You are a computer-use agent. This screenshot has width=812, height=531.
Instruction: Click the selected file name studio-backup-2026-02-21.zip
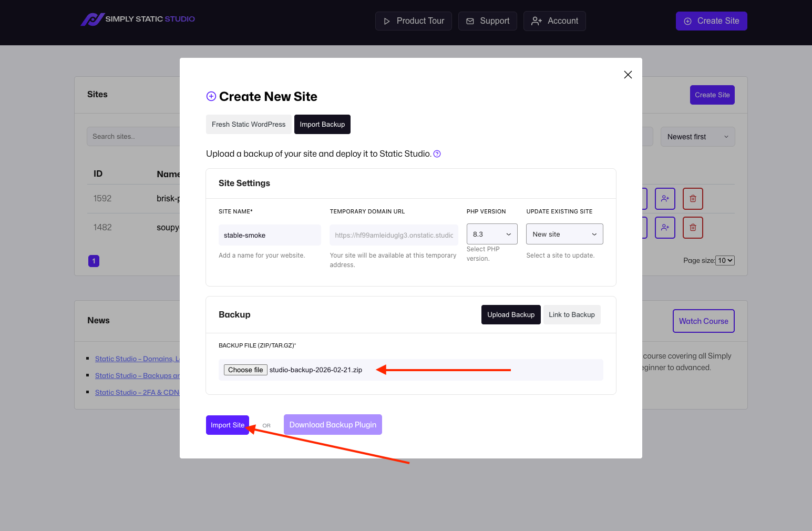pyautogui.click(x=316, y=370)
